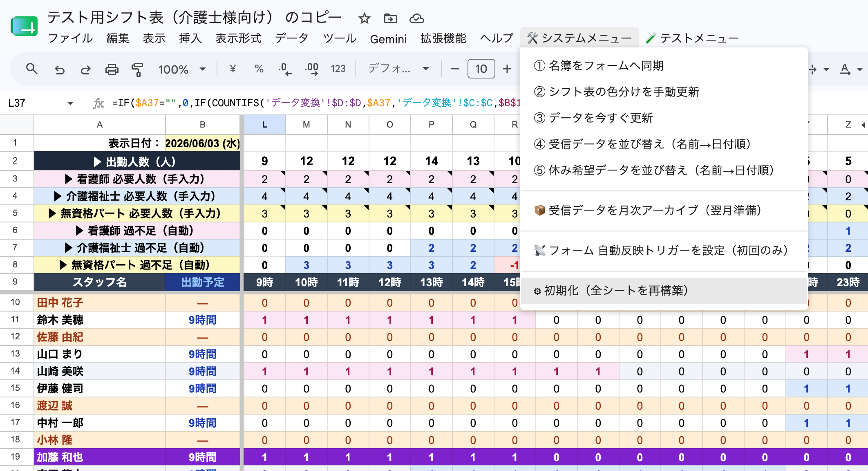Select staff cell 鈴木 美穂

click(99, 320)
